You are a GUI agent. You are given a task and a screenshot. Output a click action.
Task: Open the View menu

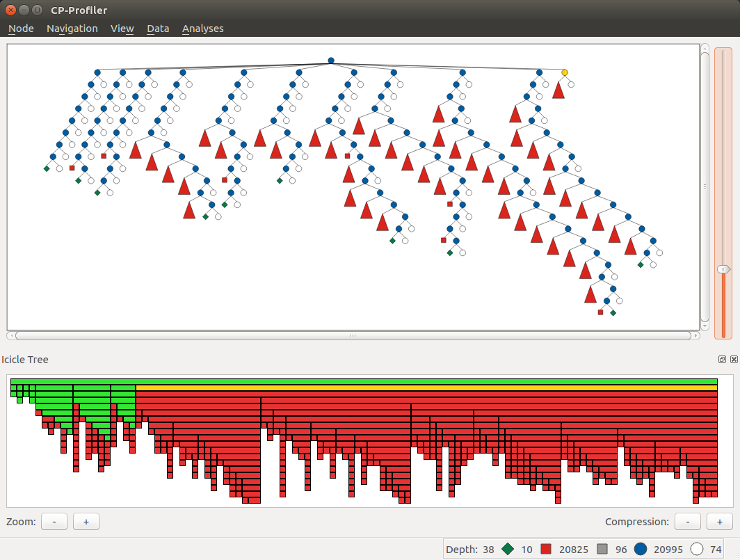tap(122, 29)
